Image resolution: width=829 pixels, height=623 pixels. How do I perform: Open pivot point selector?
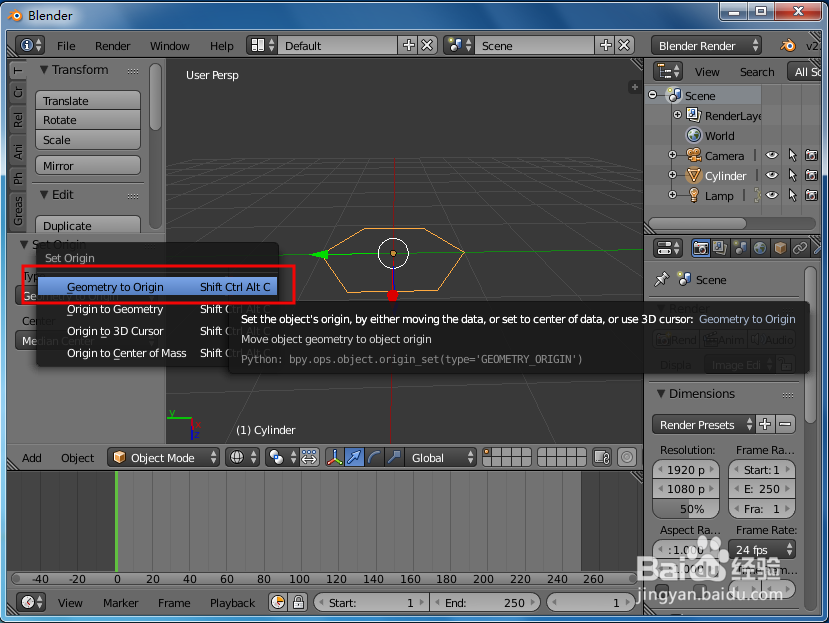point(281,457)
